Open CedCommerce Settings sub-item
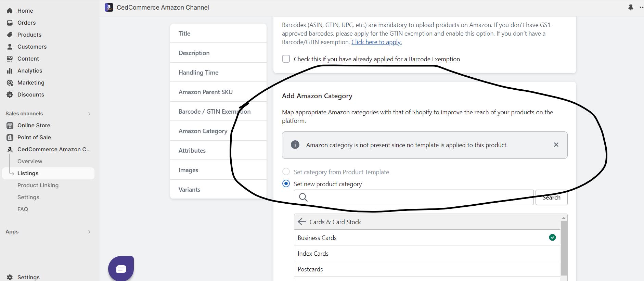The width and height of the screenshot is (644, 281). point(28,197)
